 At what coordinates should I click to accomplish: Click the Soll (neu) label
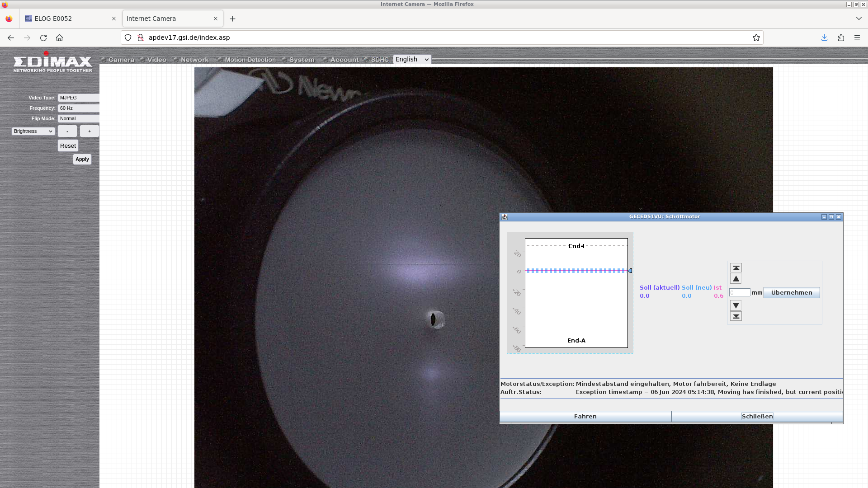tap(697, 288)
